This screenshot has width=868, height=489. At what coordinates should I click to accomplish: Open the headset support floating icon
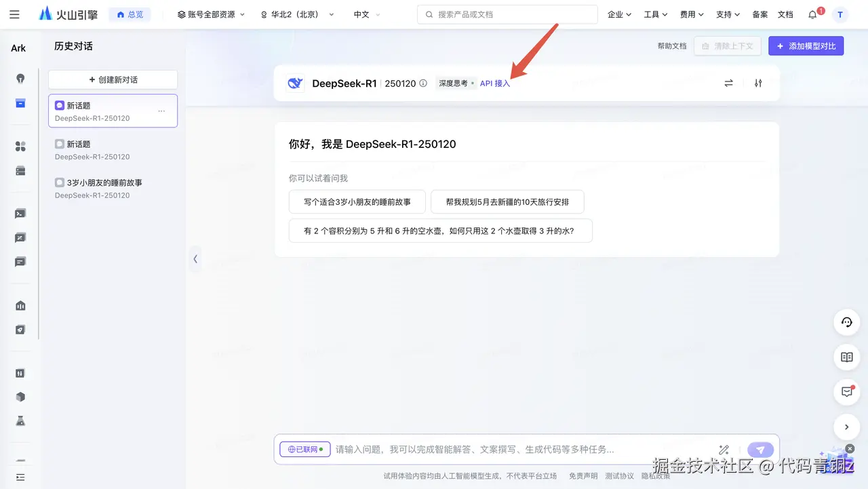846,323
